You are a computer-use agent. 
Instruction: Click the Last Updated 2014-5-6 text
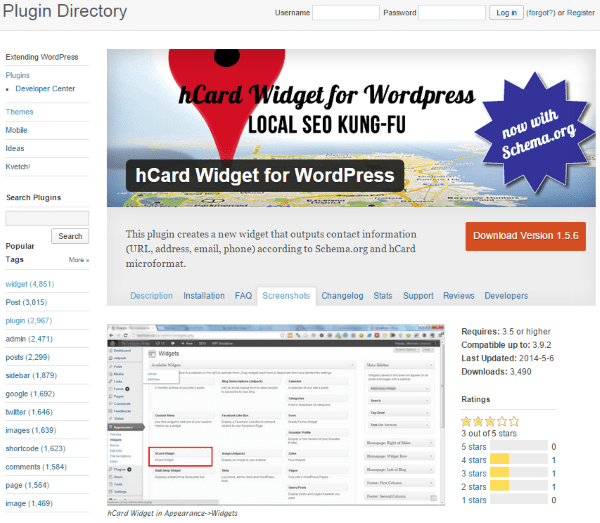click(507, 358)
